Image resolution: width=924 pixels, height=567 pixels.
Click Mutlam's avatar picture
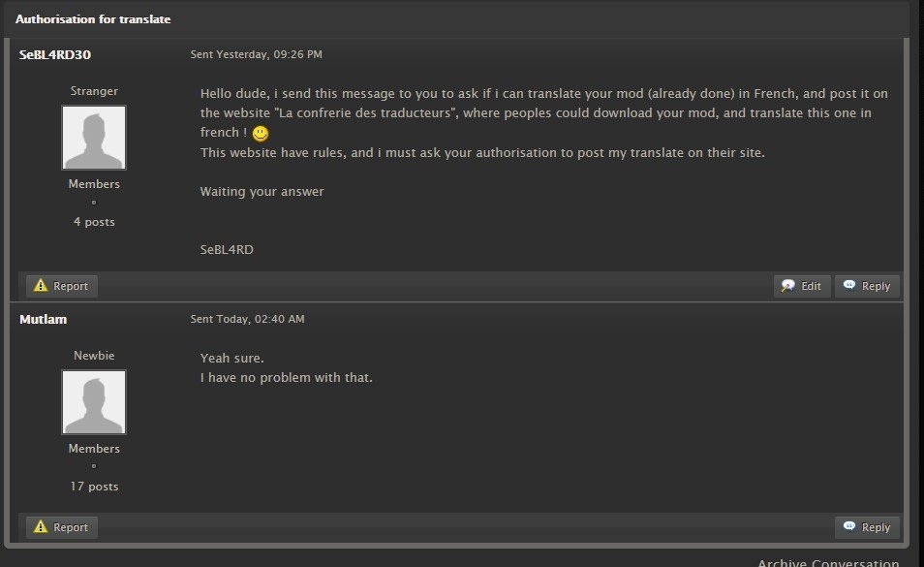point(94,402)
